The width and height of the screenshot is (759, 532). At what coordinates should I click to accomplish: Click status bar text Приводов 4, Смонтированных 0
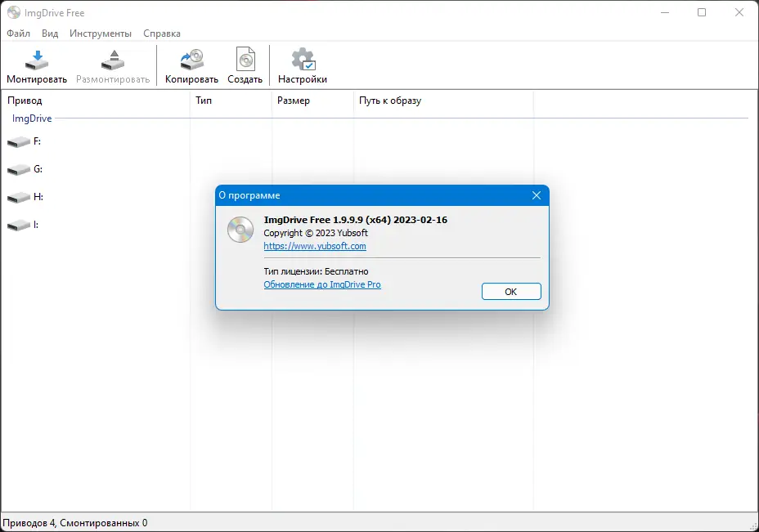coord(75,523)
